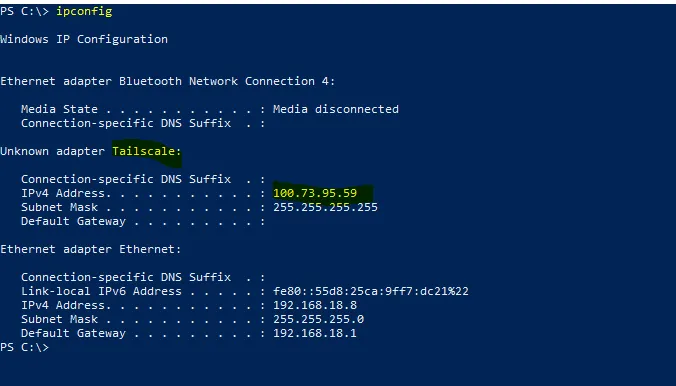Click the Ethernet subnet mask 255.255.255.0
Screen dimensions: 676x386
[x=319, y=319]
